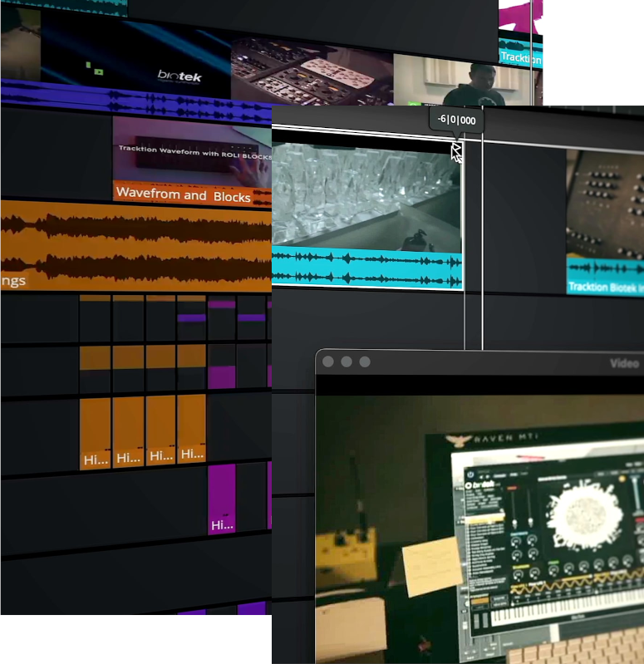Select the first orange 'Hi...' MIDI clip
The height and width of the screenshot is (664, 644).
pos(95,434)
